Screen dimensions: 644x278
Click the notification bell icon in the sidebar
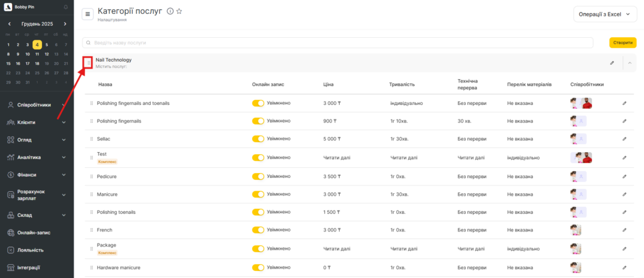66,7
